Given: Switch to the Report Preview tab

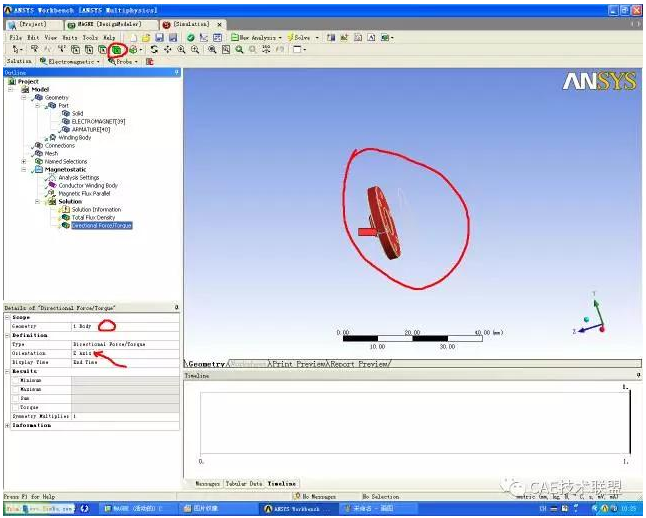Looking at the screenshot, I should click(x=358, y=364).
